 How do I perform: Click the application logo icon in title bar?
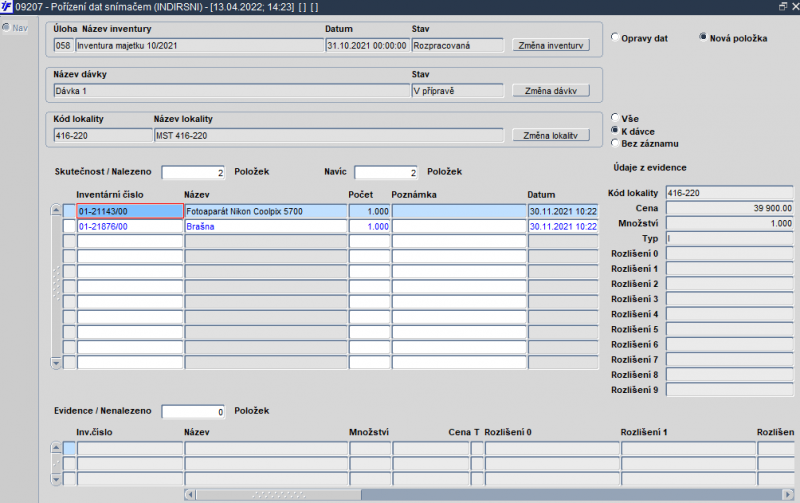[6, 7]
